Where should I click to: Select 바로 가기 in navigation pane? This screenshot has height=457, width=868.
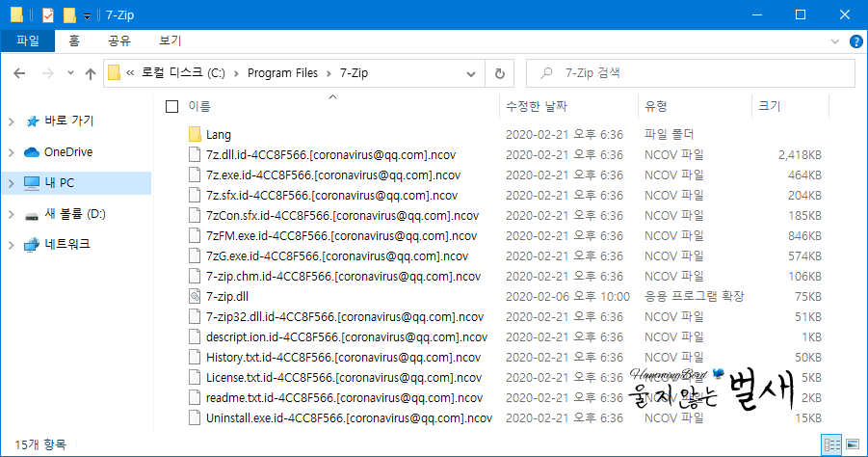pos(68,121)
